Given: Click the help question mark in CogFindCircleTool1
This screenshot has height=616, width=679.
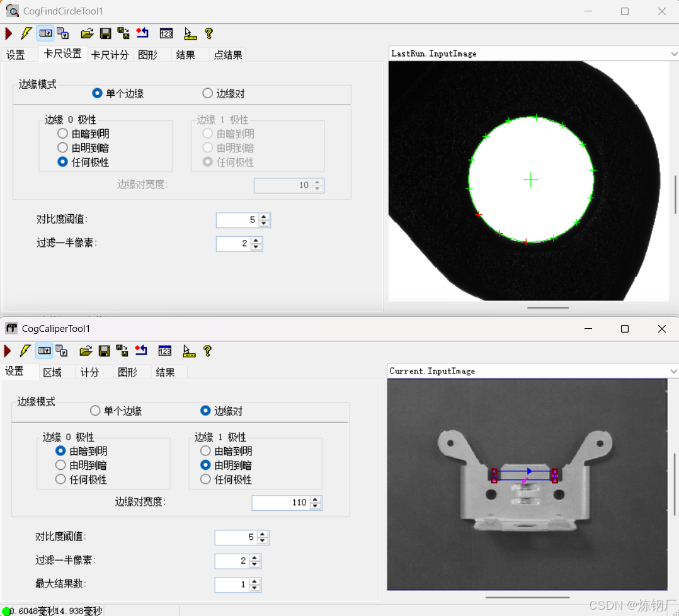Looking at the screenshot, I should pos(208,33).
